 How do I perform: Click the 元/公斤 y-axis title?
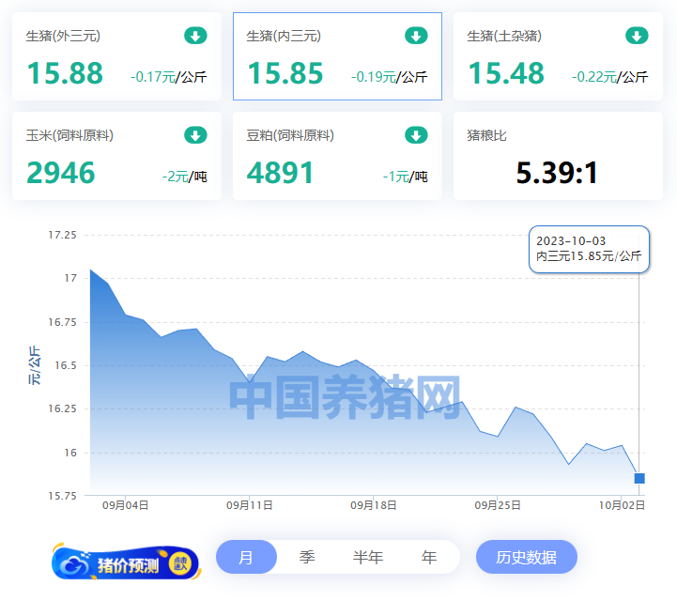(35, 365)
